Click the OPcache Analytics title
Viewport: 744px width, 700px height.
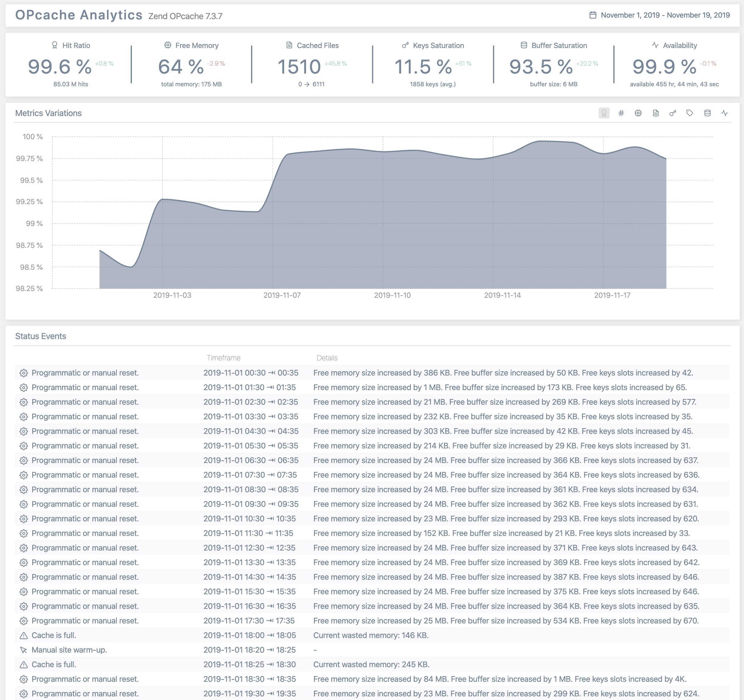pyautogui.click(x=79, y=15)
